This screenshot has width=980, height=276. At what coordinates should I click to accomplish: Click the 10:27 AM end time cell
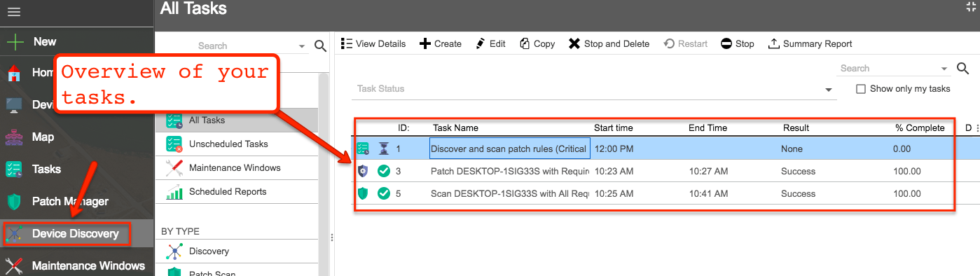pos(708,171)
